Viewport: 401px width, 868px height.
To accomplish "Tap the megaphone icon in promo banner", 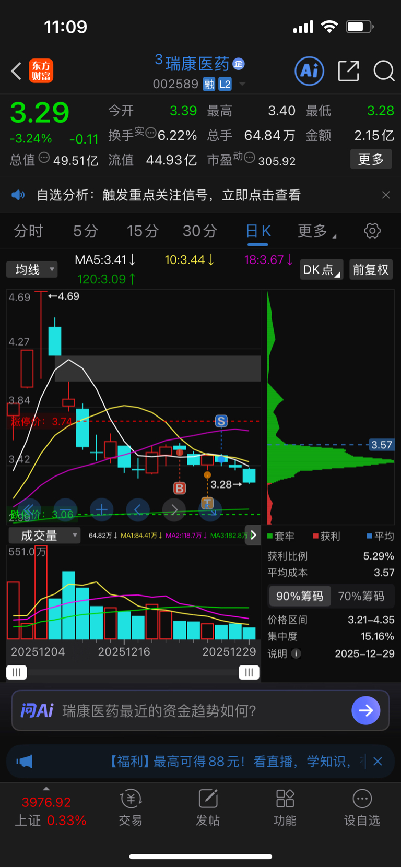I will 24,762.
